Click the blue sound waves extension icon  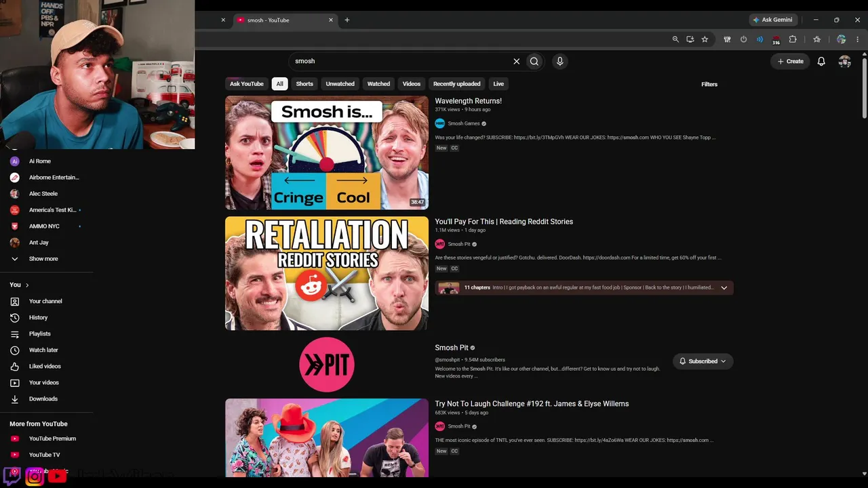(759, 39)
